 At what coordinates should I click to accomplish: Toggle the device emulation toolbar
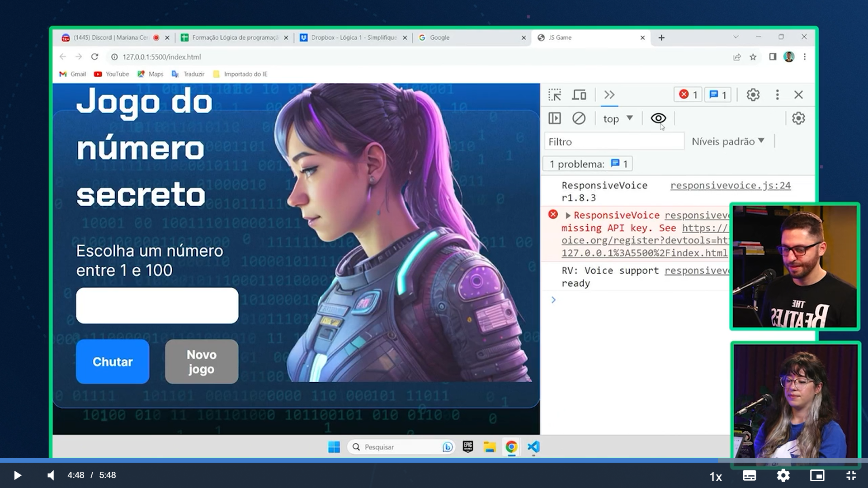tap(579, 95)
